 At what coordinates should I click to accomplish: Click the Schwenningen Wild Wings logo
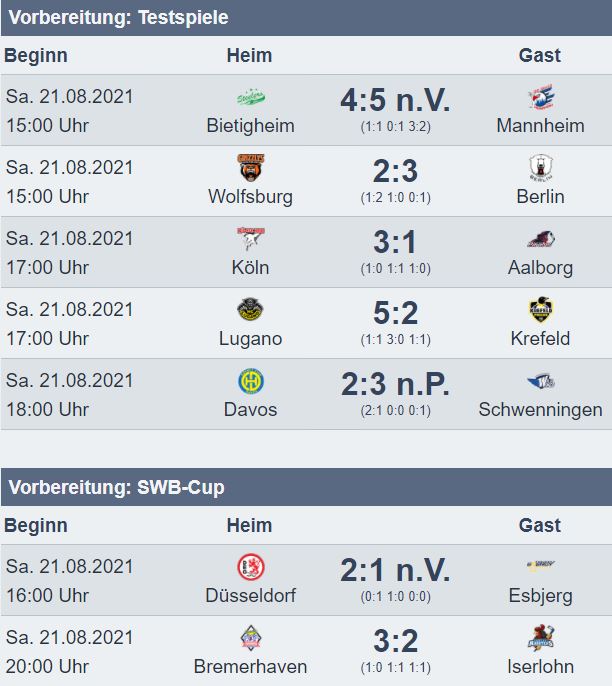point(541,381)
